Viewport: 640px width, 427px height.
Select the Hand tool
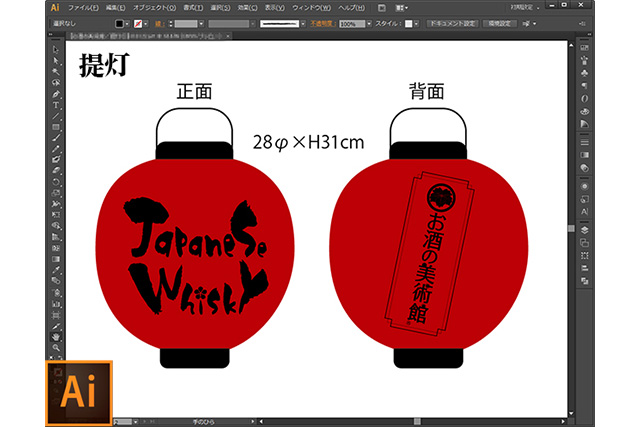[56, 337]
